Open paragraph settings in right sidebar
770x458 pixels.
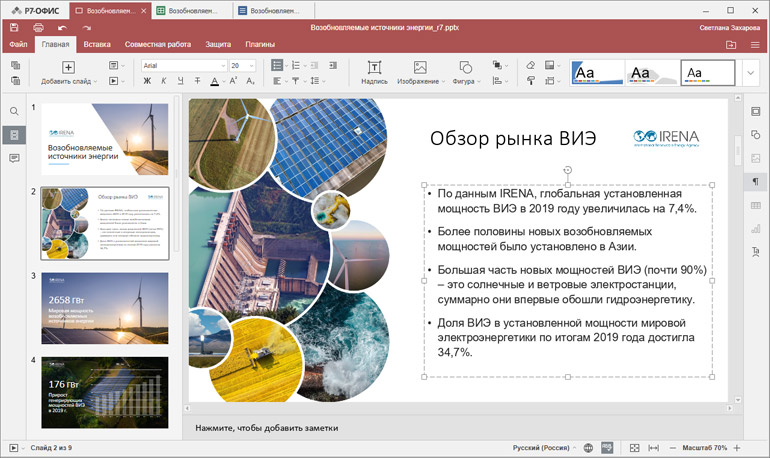point(755,182)
